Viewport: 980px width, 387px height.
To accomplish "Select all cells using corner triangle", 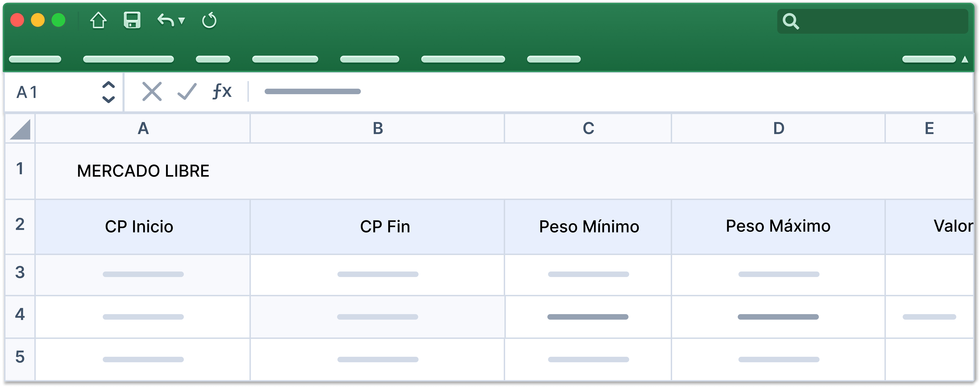I will click(x=20, y=129).
